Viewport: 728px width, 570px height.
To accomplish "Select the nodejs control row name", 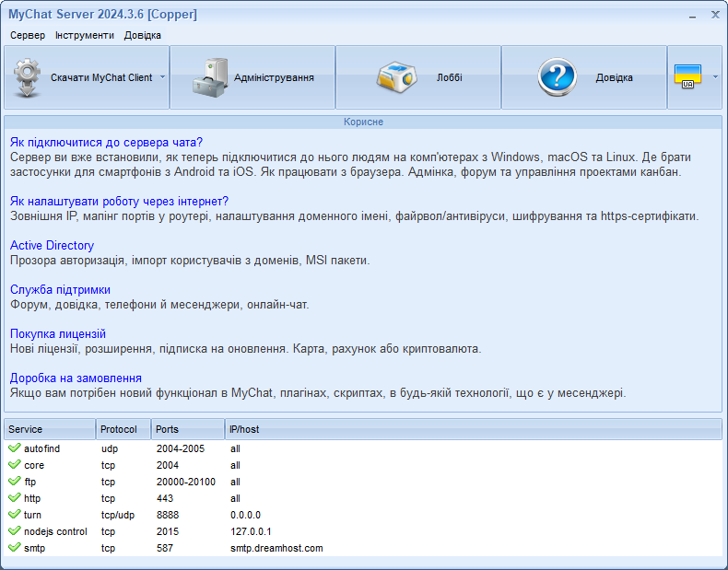I will coord(55,531).
